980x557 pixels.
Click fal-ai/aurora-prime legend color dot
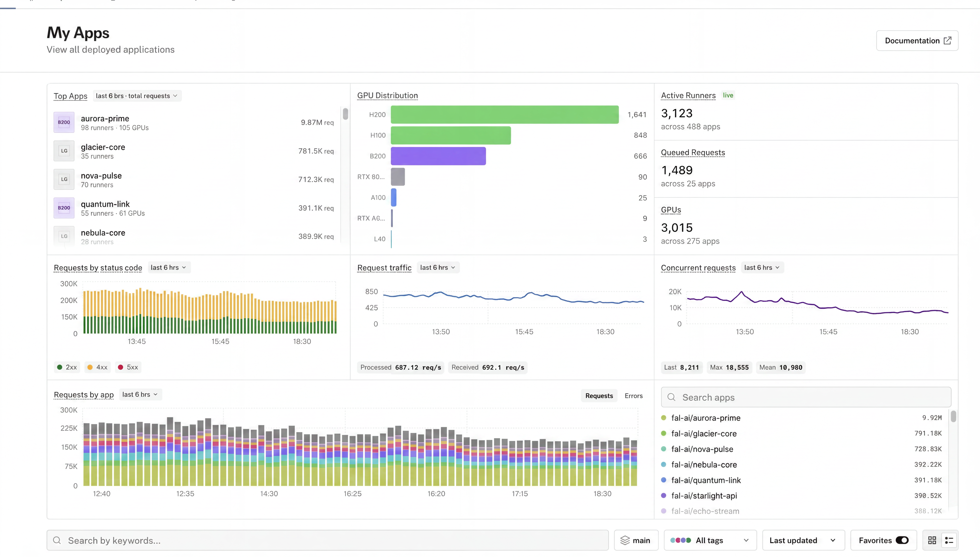point(664,418)
